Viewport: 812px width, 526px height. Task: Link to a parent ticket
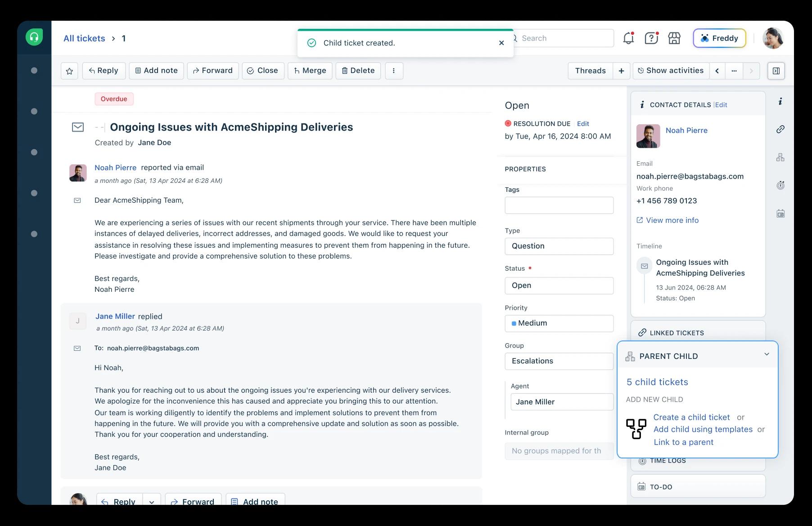click(683, 442)
